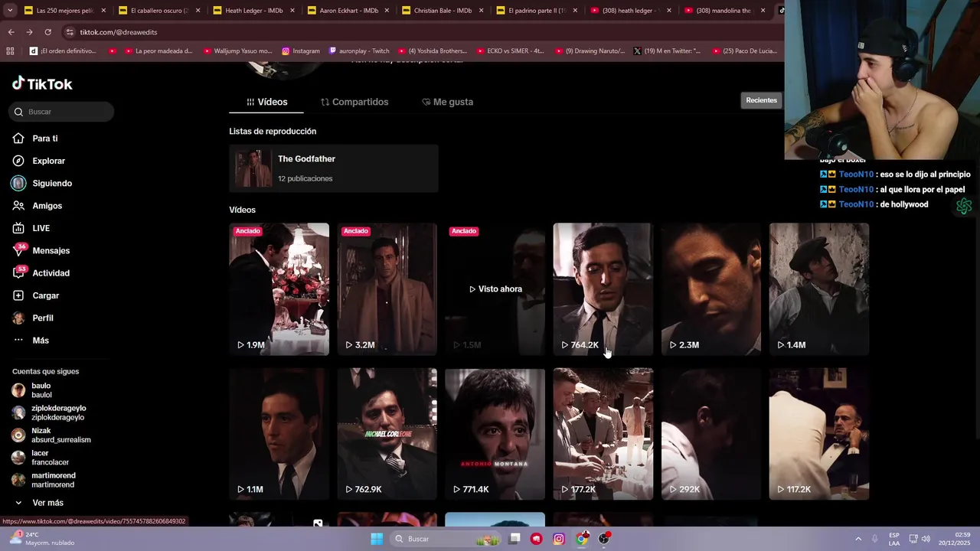Open ECKO vs SIMER bookmark
Image resolution: width=980 pixels, height=551 pixels.
coord(509,51)
